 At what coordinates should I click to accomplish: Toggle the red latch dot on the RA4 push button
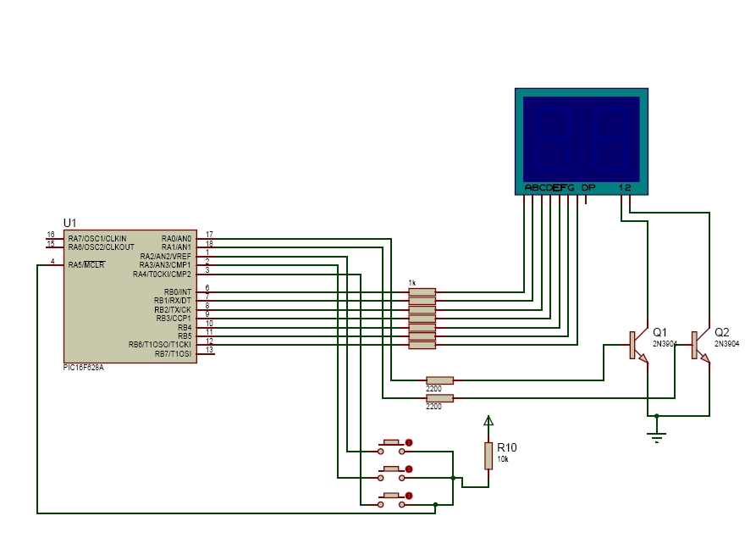click(x=409, y=496)
